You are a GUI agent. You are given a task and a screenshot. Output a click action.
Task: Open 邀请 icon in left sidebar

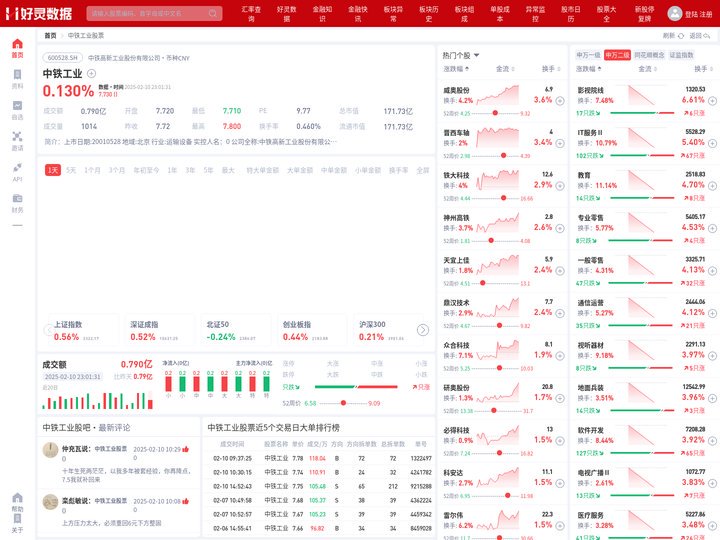(17, 136)
